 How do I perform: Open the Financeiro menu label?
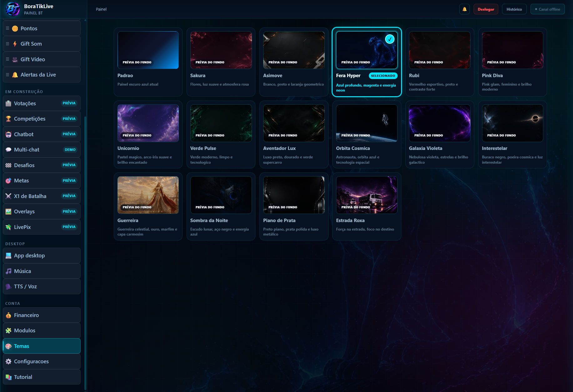coord(27,315)
